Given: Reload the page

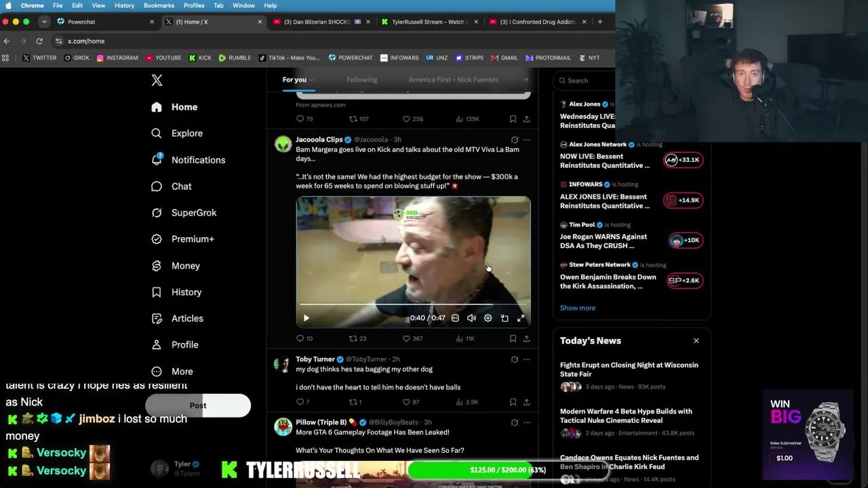Looking at the screenshot, I should (x=39, y=41).
